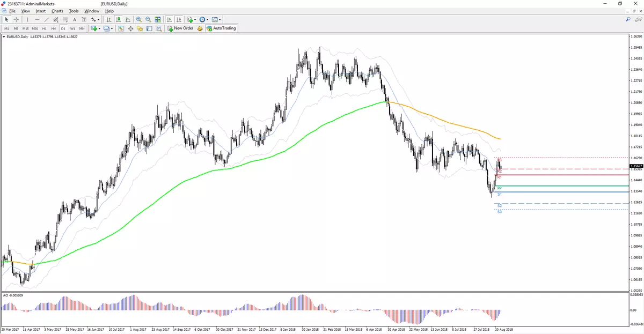Open the Navigator star icon
Screen dimensions: 644x334
[x=140, y=28]
